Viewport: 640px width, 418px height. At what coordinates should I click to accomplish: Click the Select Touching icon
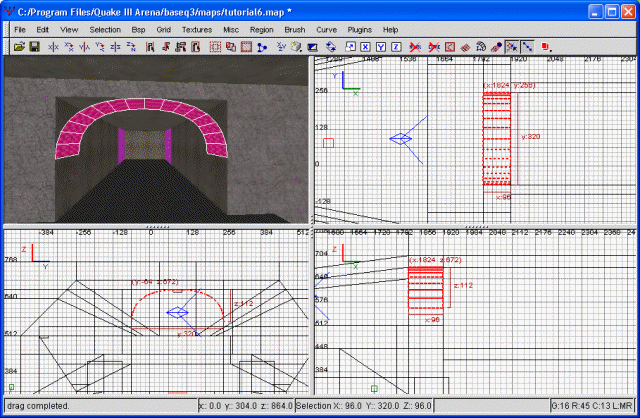tap(165, 47)
